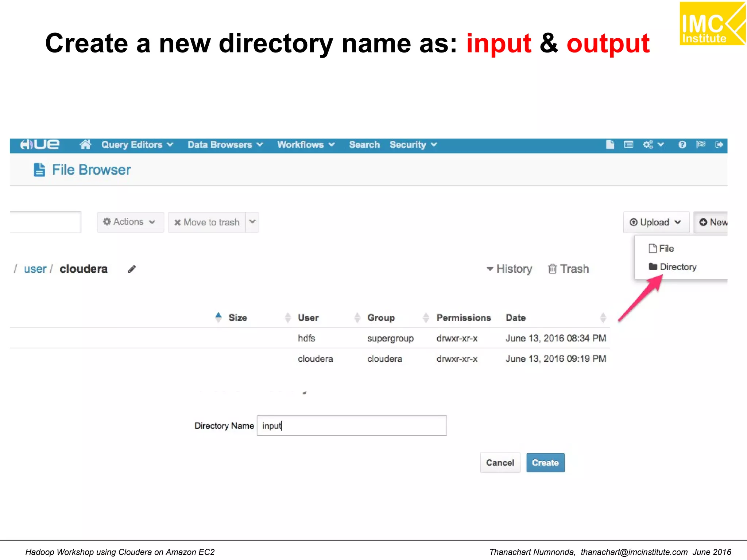This screenshot has width=747, height=560.
Task: Click the 09:19 PM date cell
Action: pos(556,359)
